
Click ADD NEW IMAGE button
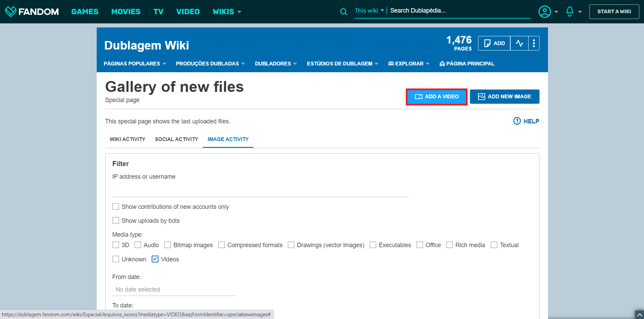(505, 97)
